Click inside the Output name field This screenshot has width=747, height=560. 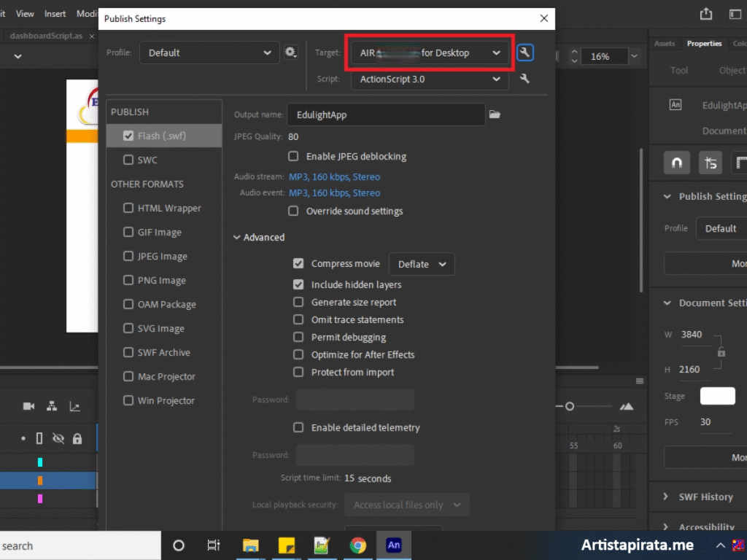(386, 114)
